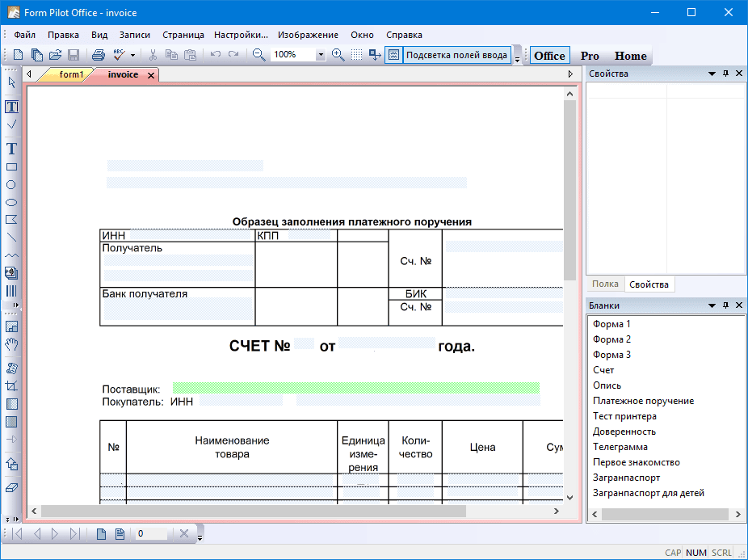
Task: Switch to the form1 document tab
Action: coord(68,74)
